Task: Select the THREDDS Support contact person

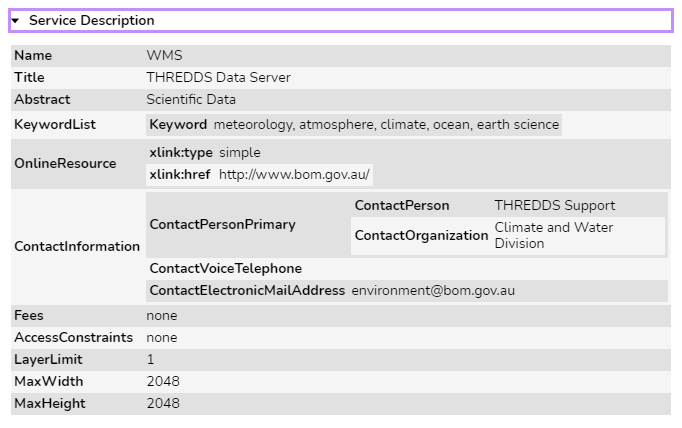Action: point(555,205)
